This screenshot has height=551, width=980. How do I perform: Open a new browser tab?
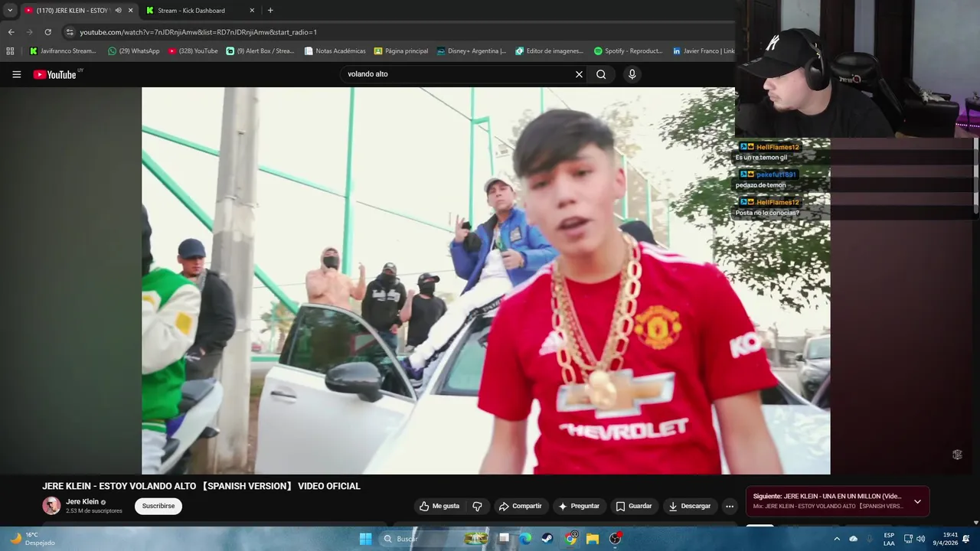(270, 10)
